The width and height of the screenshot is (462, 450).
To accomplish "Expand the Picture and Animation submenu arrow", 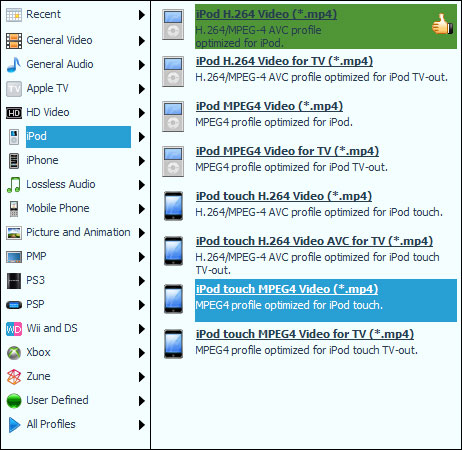I will 142,233.
